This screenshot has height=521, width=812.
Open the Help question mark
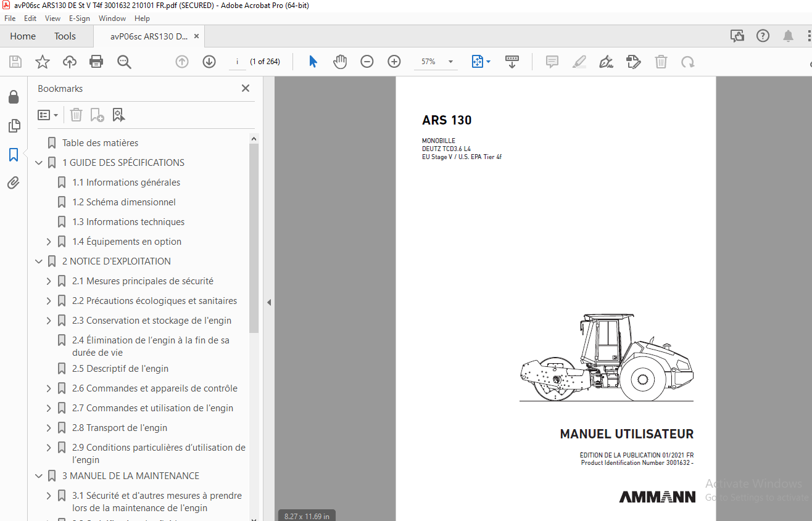point(763,36)
